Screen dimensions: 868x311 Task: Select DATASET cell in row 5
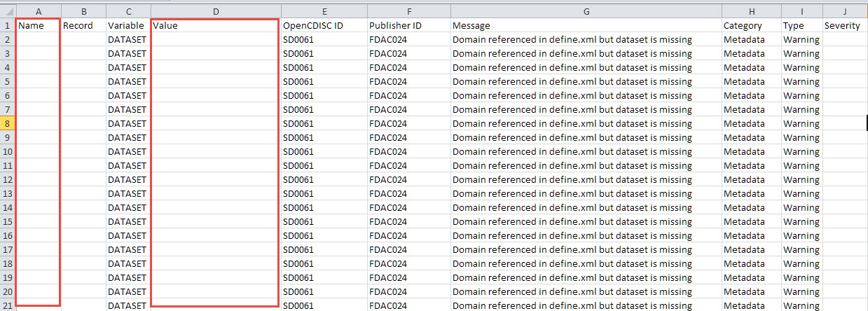128,81
